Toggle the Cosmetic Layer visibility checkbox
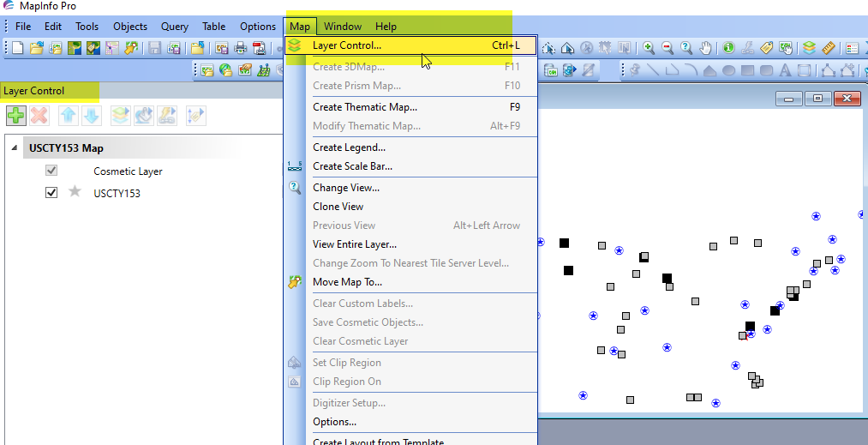The image size is (868, 445). 51,171
